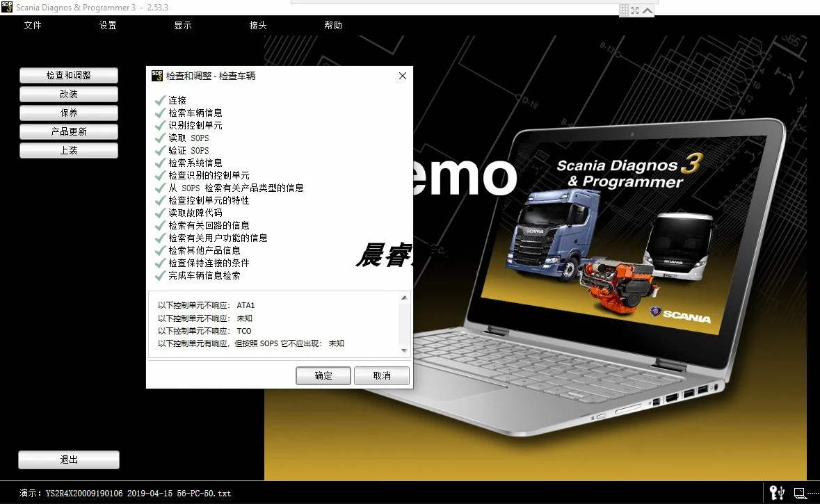Click the message list scroll down arrow

[404, 350]
